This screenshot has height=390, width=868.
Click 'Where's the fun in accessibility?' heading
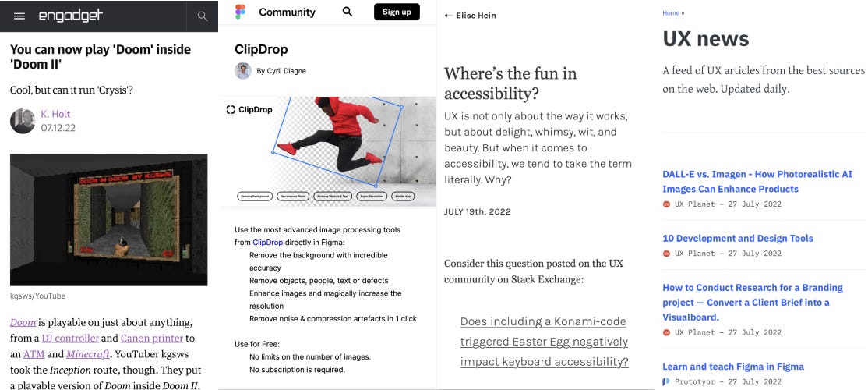pos(510,83)
